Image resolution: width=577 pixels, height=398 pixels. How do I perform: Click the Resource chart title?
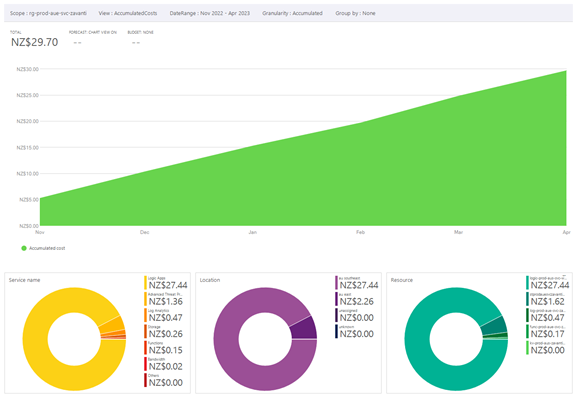402,280
